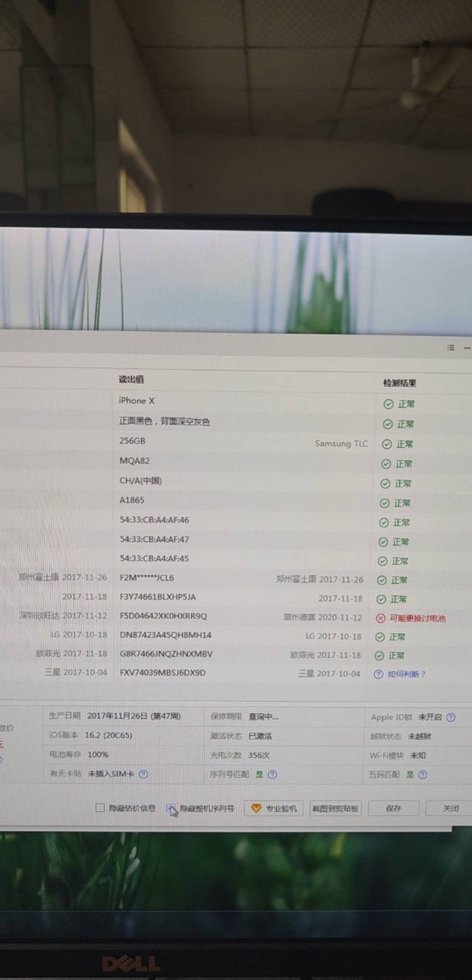
Task: Select the 保修期限 查询中... value
Action: coord(263,716)
